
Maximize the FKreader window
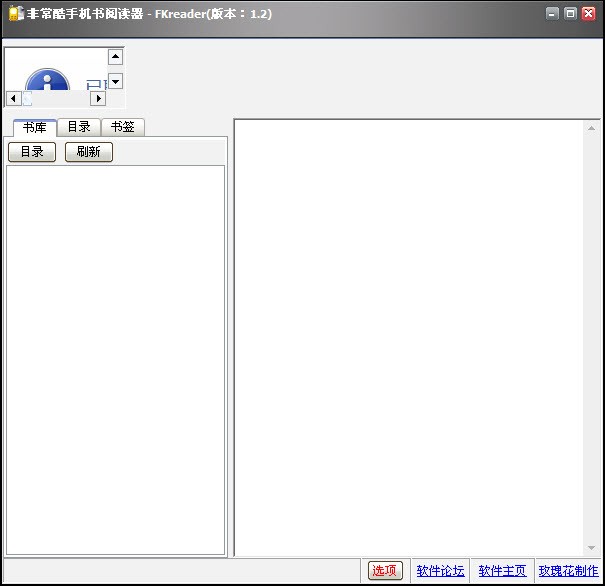pyautogui.click(x=570, y=14)
